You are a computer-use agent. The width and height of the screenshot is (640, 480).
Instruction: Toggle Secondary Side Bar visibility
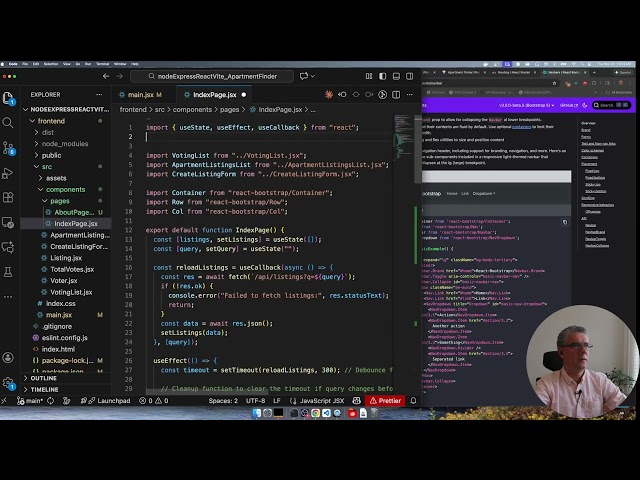409,76
